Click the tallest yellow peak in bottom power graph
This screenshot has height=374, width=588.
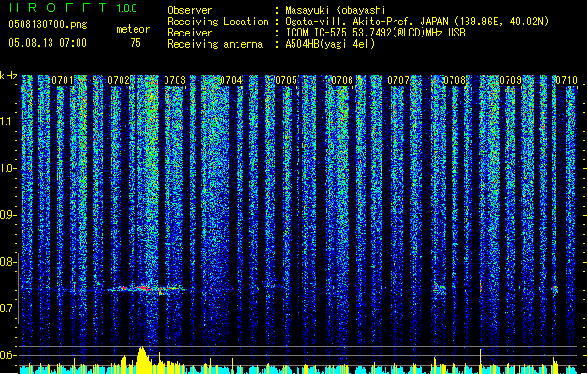pyautogui.click(x=142, y=359)
